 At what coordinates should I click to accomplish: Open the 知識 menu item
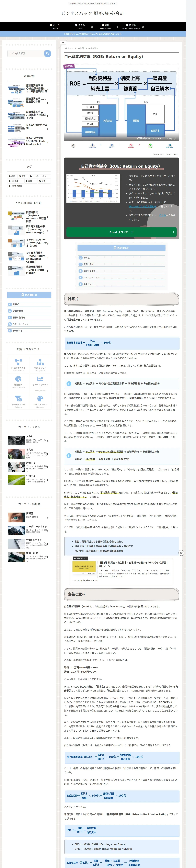[x=105, y=27]
